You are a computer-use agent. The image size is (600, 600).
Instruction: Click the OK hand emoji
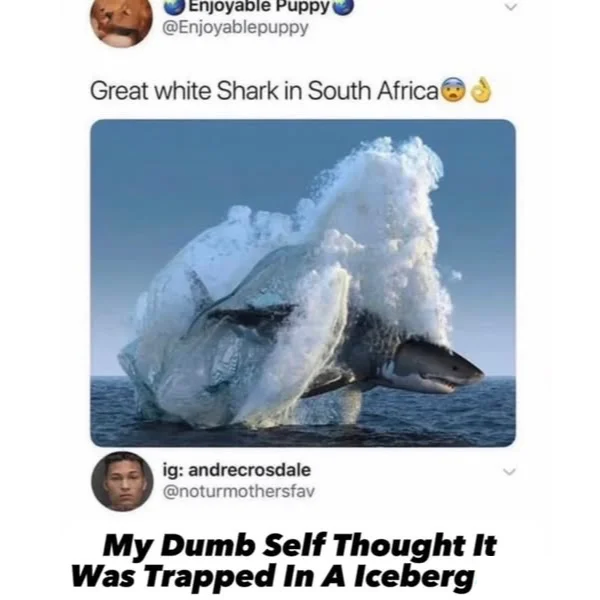pos(481,90)
